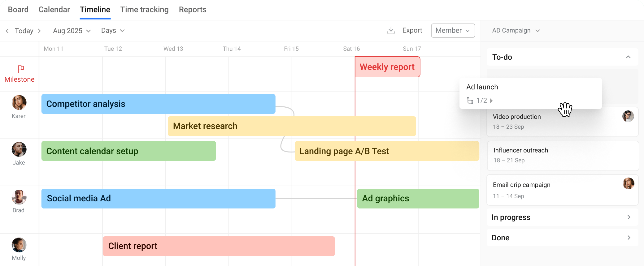Click the red Milestone flag icon
This screenshot has width=644, height=266.
click(21, 69)
